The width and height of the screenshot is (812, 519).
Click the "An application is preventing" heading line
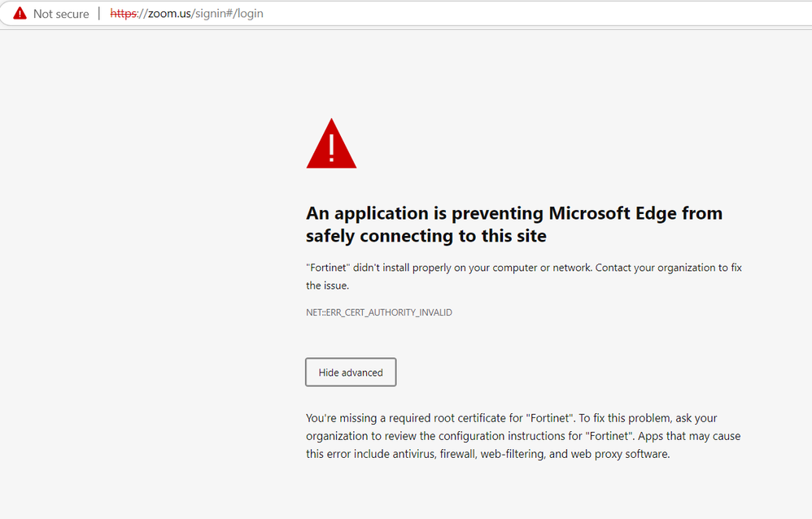point(513,213)
